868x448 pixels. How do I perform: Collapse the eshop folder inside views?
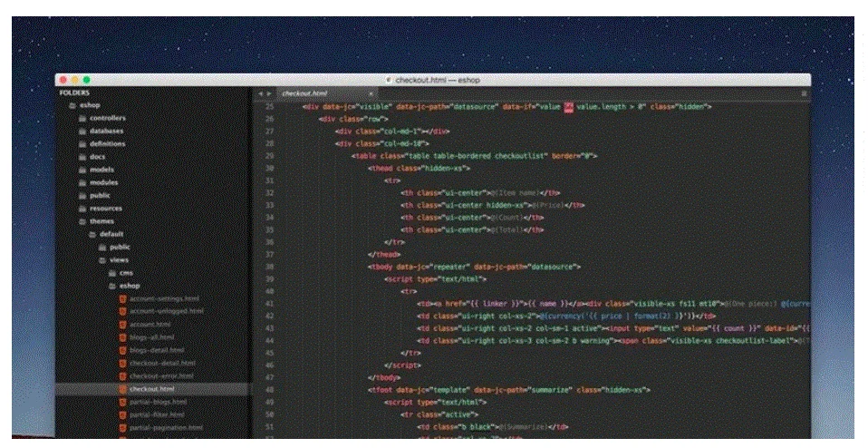112,286
